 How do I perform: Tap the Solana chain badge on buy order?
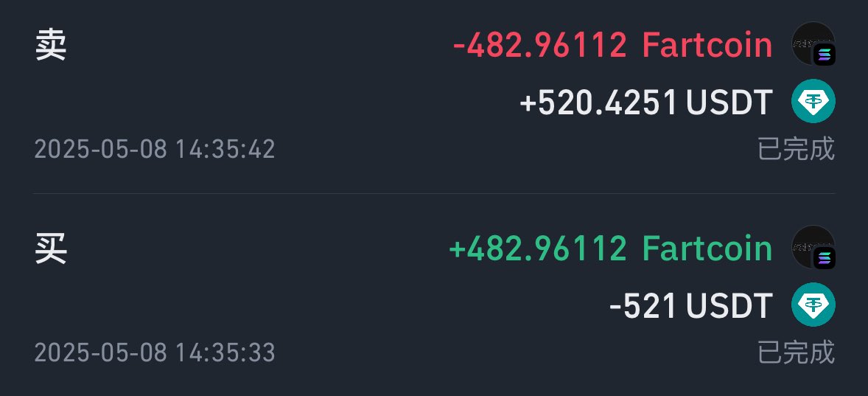[825, 259]
